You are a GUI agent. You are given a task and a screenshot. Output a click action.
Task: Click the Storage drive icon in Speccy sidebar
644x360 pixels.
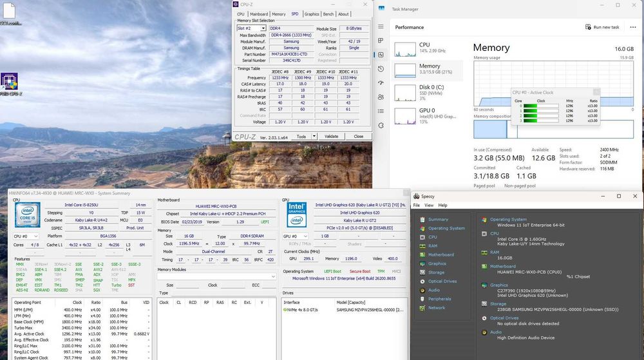[x=422, y=272]
